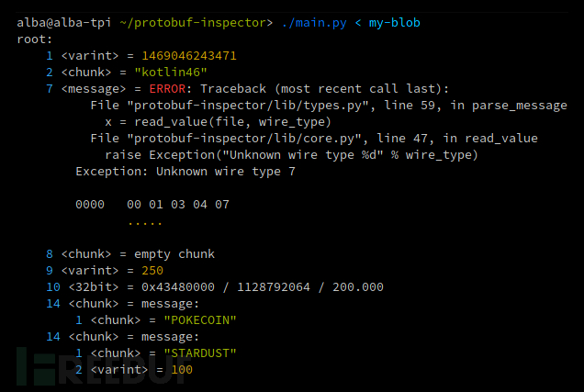Image resolution: width=584 pixels, height=392 pixels.
Task: Click the "POKECOIN" string
Action: 200,320
